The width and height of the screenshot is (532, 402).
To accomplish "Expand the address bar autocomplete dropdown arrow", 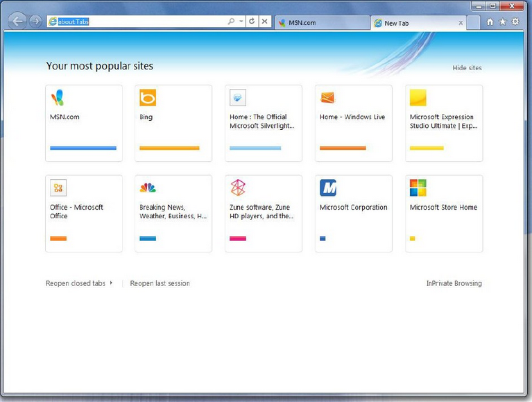I will tap(241, 22).
